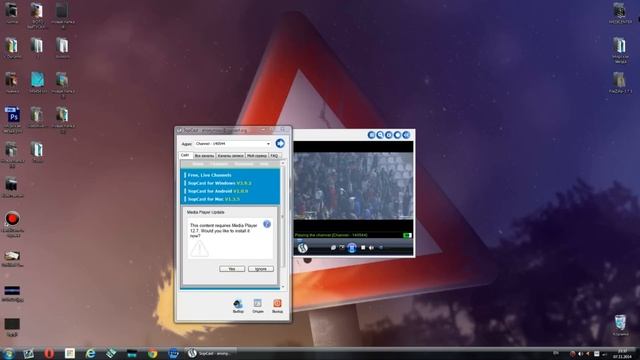Click the clock in the system tray

pyautogui.click(x=622, y=354)
